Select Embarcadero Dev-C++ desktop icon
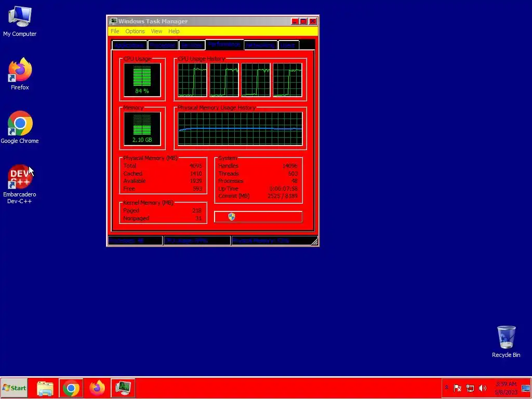 tap(20, 184)
